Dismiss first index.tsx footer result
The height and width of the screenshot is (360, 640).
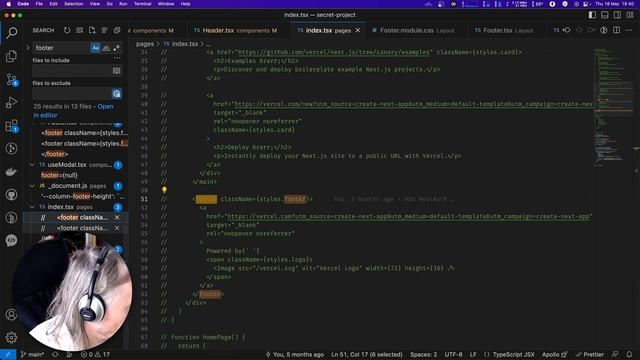[117, 218]
